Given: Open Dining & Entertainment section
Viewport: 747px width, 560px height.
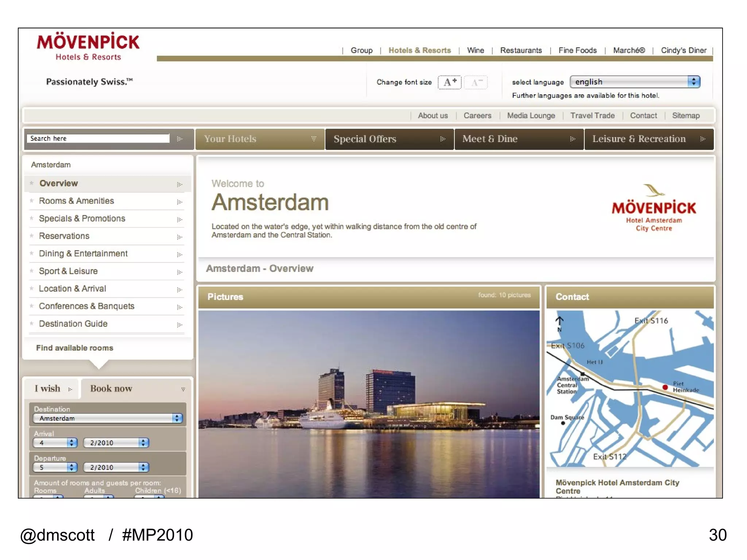Looking at the screenshot, I should (x=107, y=253).
